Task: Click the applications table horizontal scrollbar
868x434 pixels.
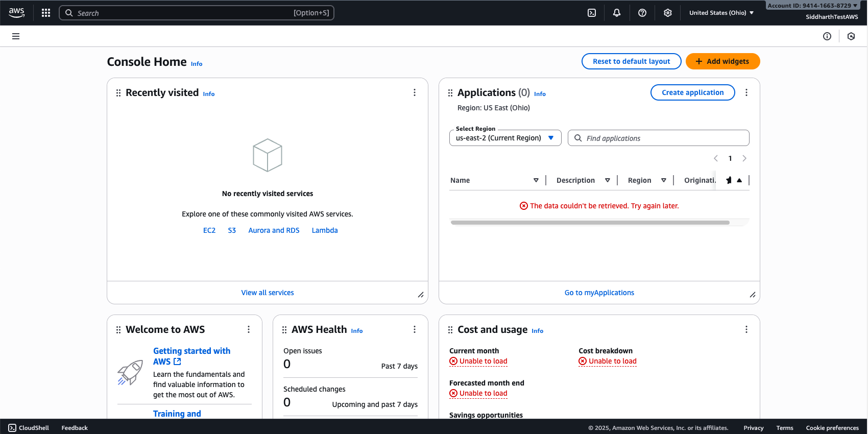Action: click(590, 223)
